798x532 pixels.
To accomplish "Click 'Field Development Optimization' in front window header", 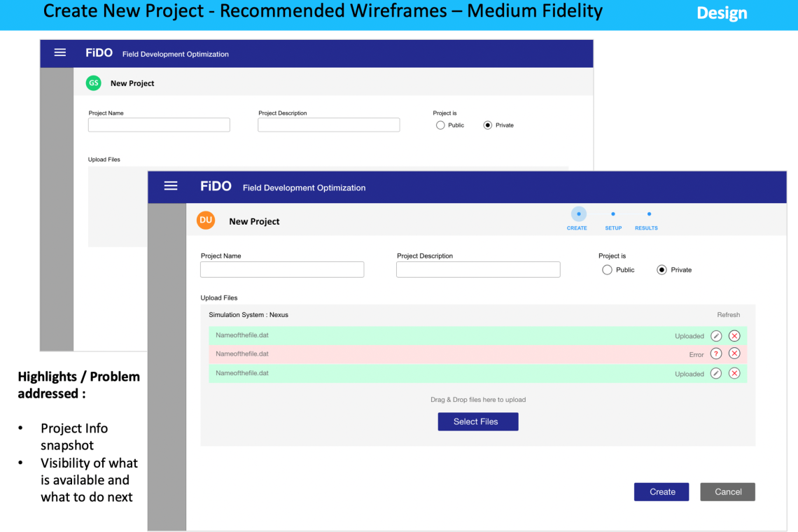I will 304,188.
